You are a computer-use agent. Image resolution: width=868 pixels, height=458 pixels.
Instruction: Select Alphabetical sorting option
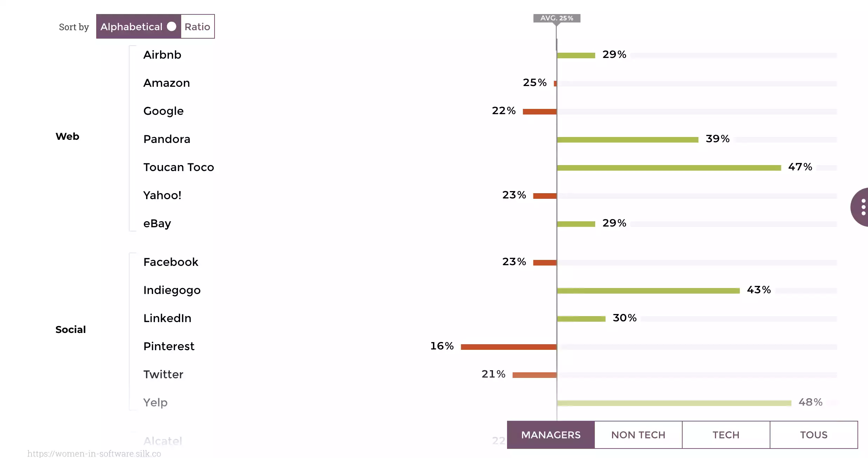point(131,27)
